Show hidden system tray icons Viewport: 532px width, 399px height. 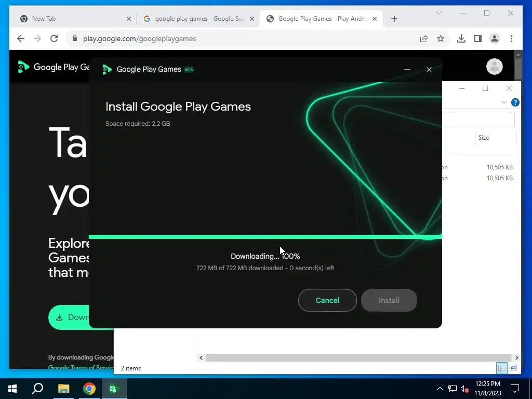point(440,389)
